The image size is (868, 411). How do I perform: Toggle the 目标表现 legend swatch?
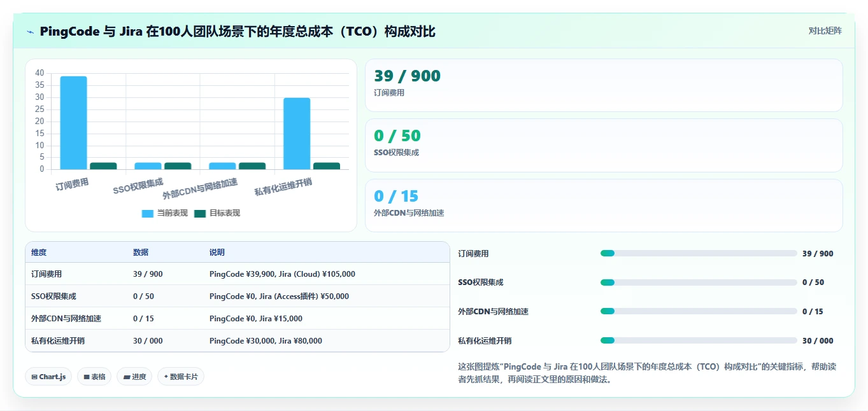click(200, 213)
